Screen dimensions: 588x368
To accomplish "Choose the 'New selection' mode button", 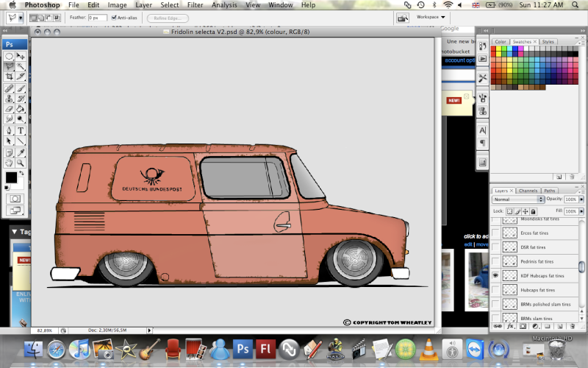I will click(x=33, y=18).
